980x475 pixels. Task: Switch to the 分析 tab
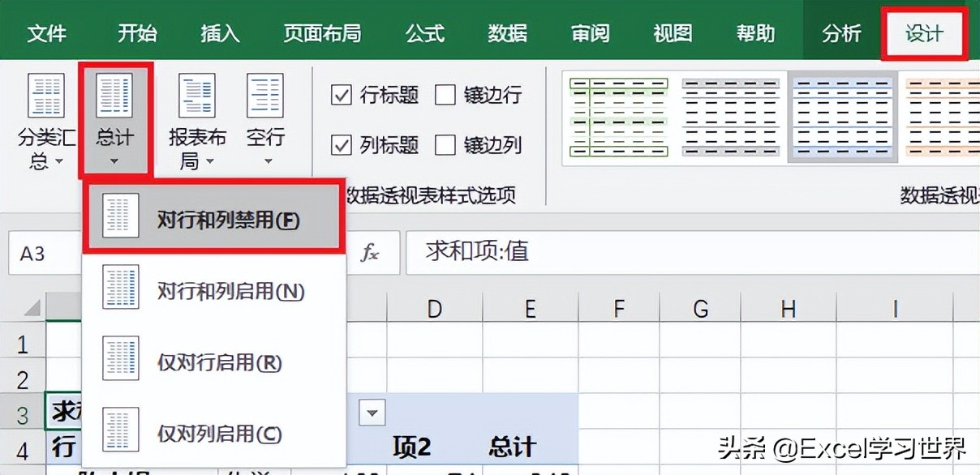pos(841,33)
